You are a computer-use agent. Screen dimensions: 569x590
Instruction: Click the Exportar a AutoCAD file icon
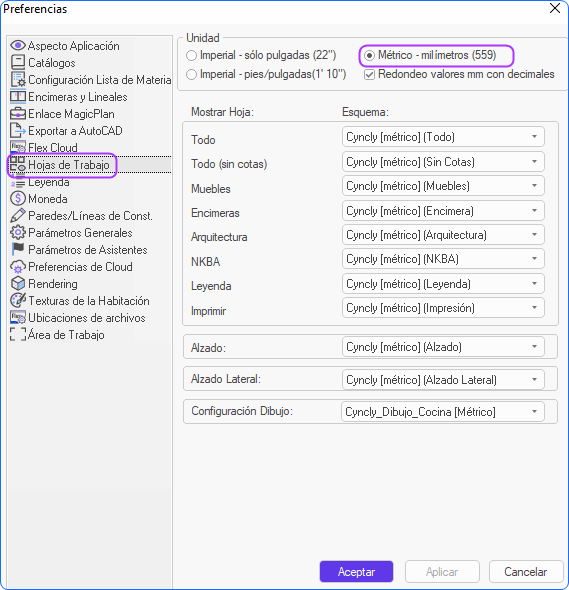coord(18,131)
